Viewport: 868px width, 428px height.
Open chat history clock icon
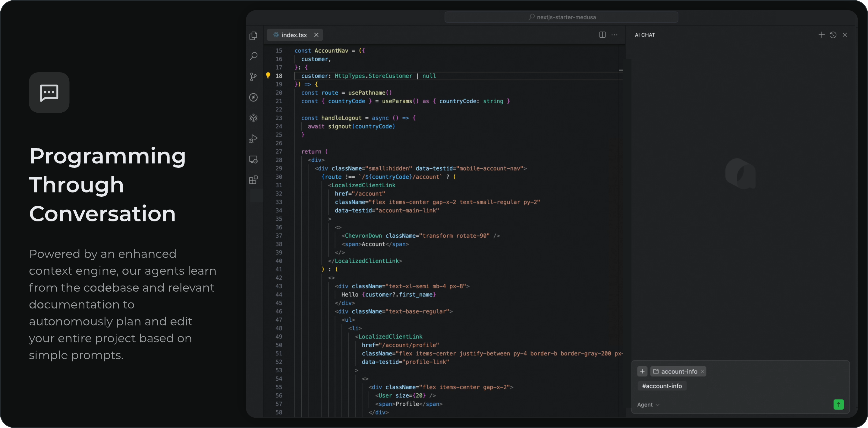coord(833,35)
